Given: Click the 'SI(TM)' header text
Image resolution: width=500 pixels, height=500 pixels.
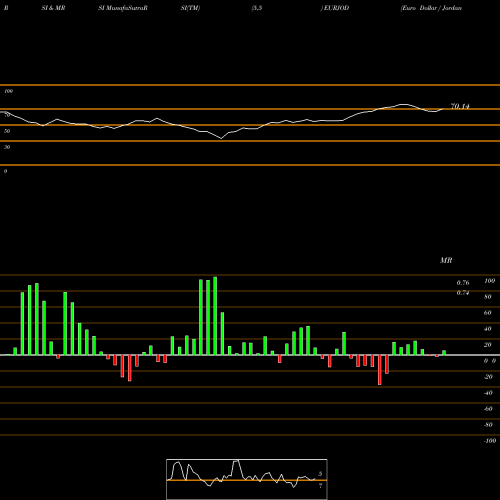Looking at the screenshot, I should (x=190, y=8).
